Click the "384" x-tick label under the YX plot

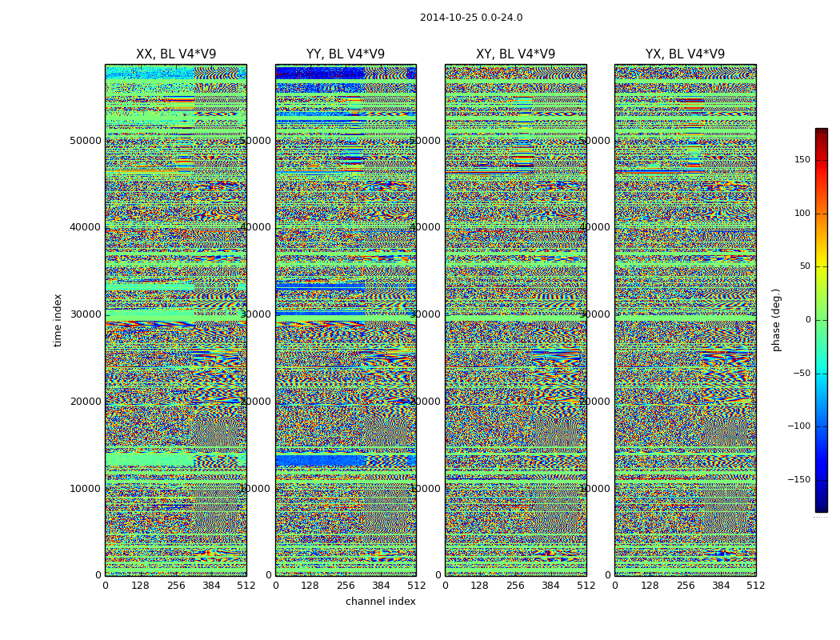(x=721, y=585)
